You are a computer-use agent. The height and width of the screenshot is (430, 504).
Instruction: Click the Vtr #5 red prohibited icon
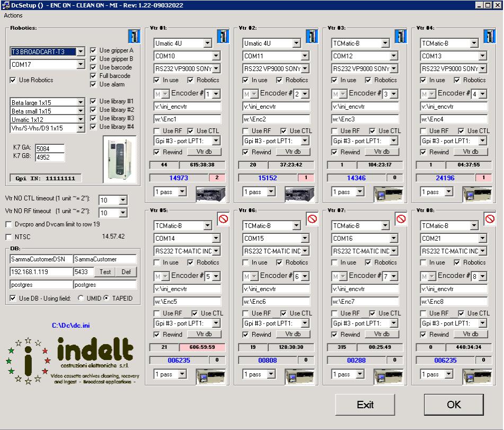pos(223,219)
